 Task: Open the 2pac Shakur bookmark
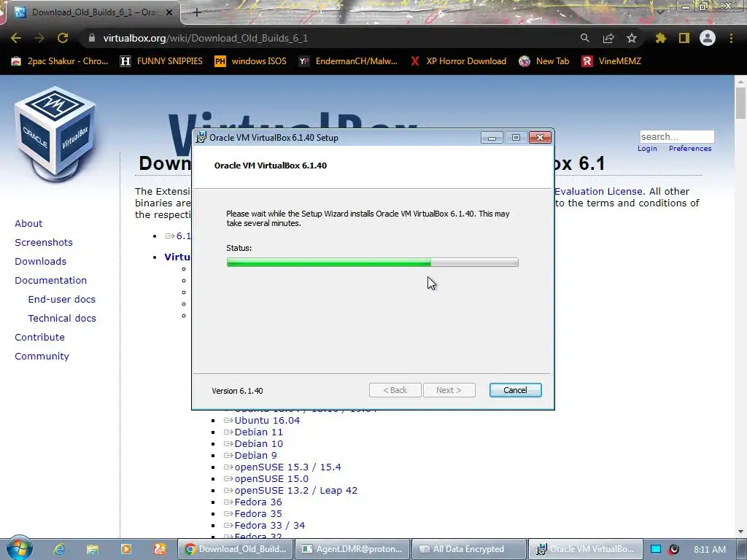click(60, 61)
